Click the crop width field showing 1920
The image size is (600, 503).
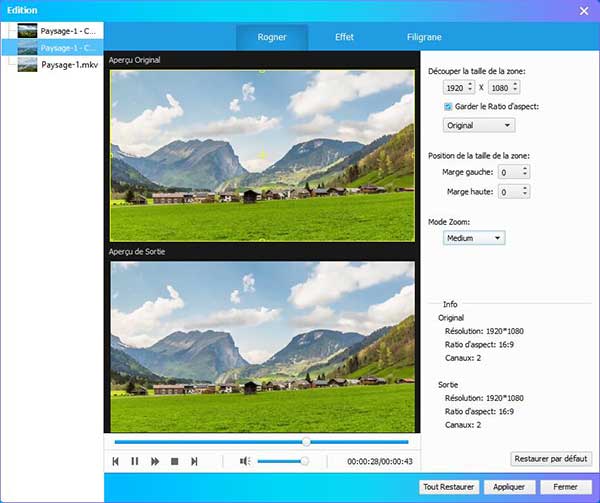(x=455, y=88)
